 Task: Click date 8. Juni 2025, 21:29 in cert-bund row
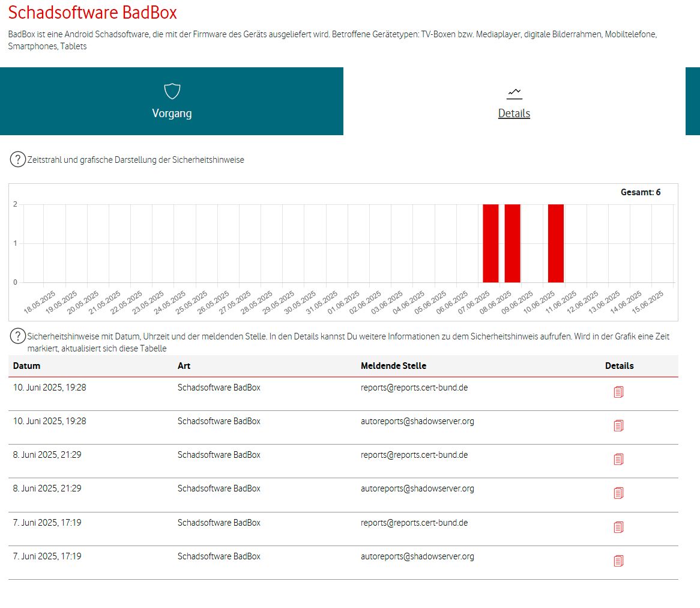47,455
